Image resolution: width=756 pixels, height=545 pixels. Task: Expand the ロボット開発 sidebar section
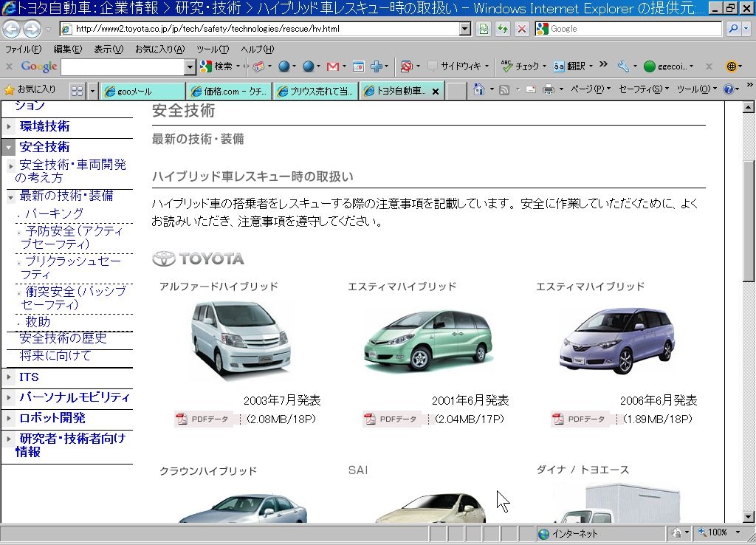coord(9,418)
